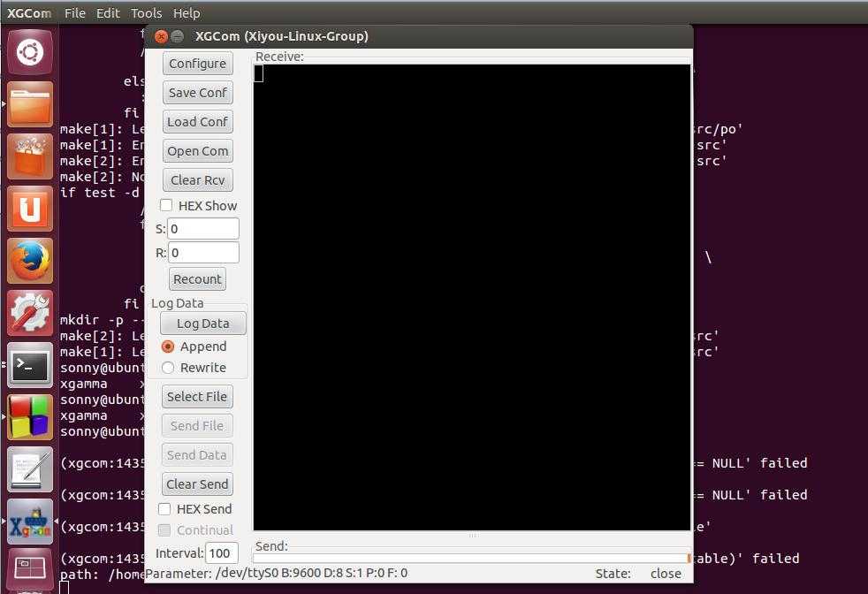Image resolution: width=868 pixels, height=594 pixels.
Task: Click into the Send text entry box
Action: point(472,559)
